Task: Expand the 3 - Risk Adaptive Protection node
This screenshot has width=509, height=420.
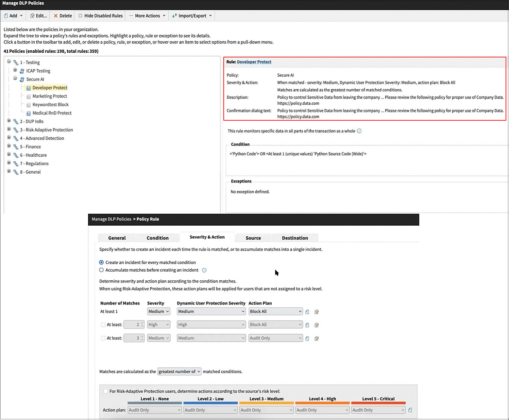Action: point(9,129)
